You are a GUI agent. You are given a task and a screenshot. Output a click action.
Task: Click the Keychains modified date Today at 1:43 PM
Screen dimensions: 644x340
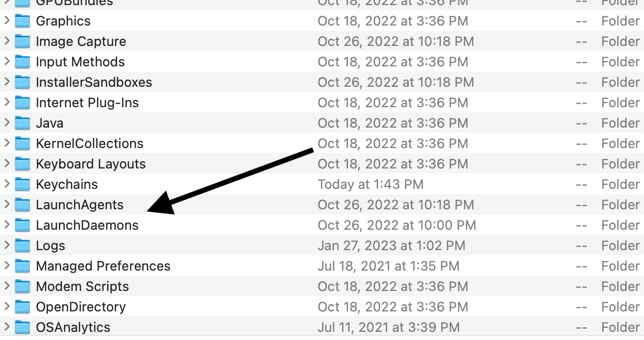pos(370,184)
